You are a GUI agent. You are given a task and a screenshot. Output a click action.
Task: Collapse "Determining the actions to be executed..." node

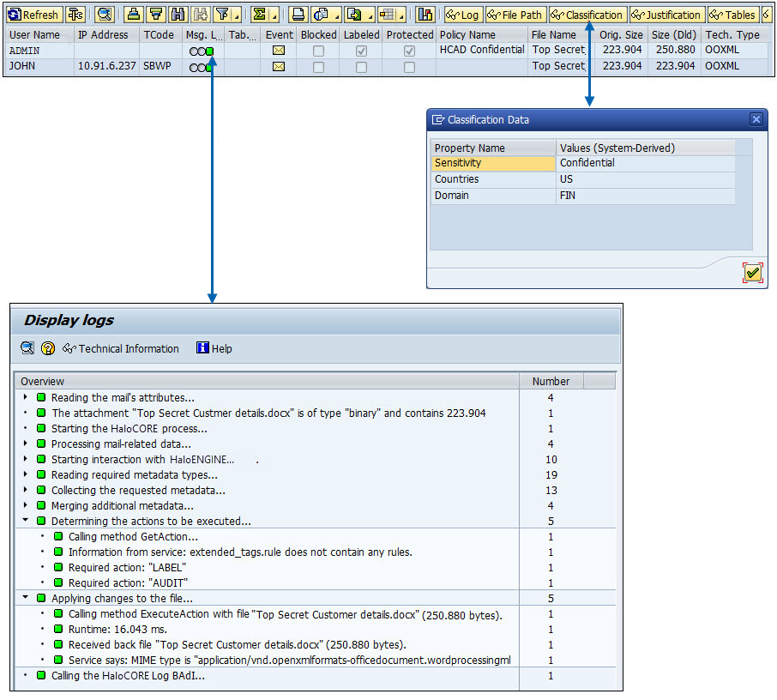(x=25, y=521)
